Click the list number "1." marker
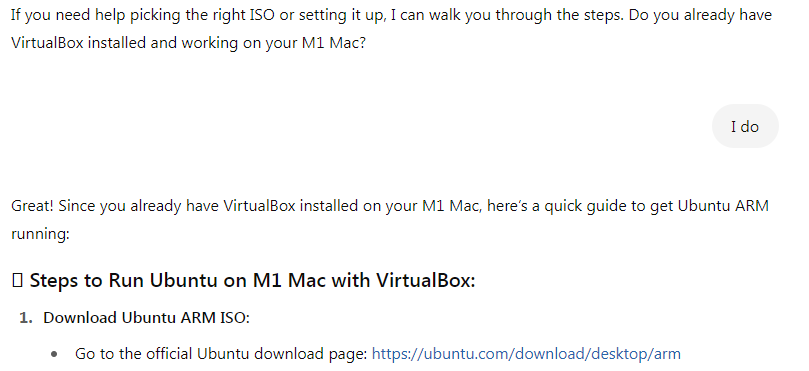809x371 pixels. [x=26, y=318]
